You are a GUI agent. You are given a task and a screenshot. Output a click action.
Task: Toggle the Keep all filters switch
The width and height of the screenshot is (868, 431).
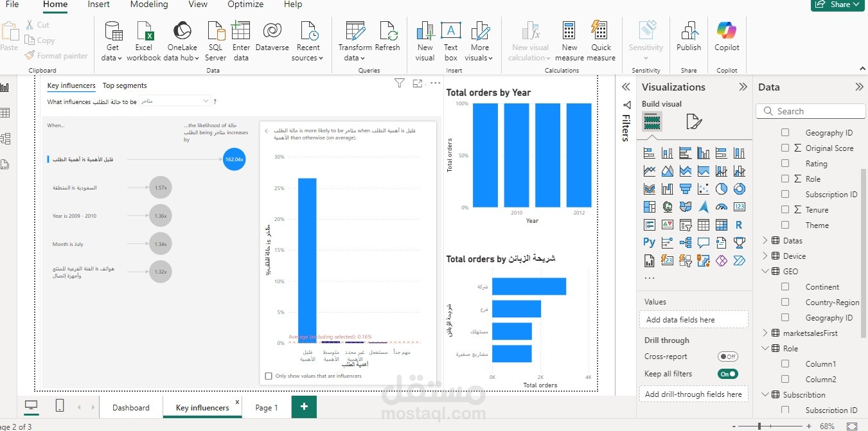(728, 373)
